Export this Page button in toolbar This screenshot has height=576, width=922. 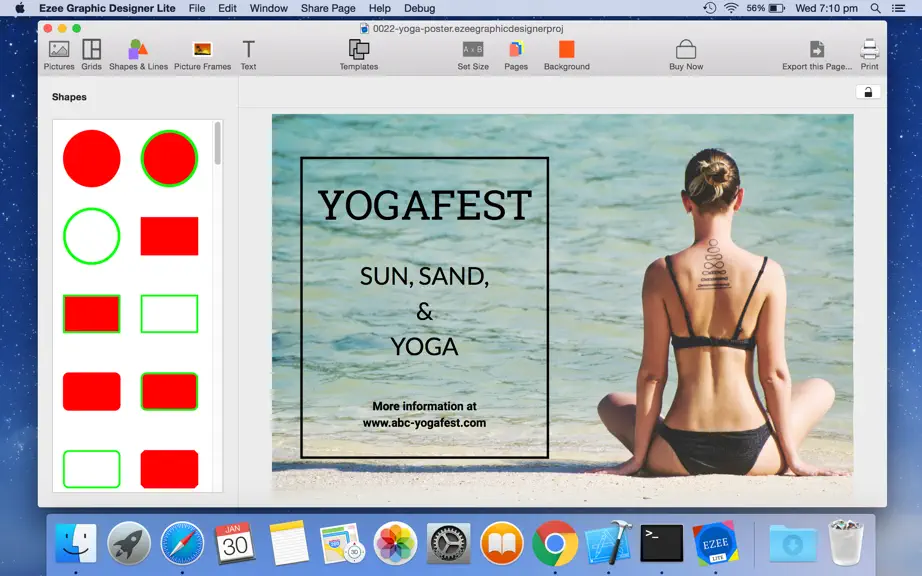pyautogui.click(x=817, y=55)
